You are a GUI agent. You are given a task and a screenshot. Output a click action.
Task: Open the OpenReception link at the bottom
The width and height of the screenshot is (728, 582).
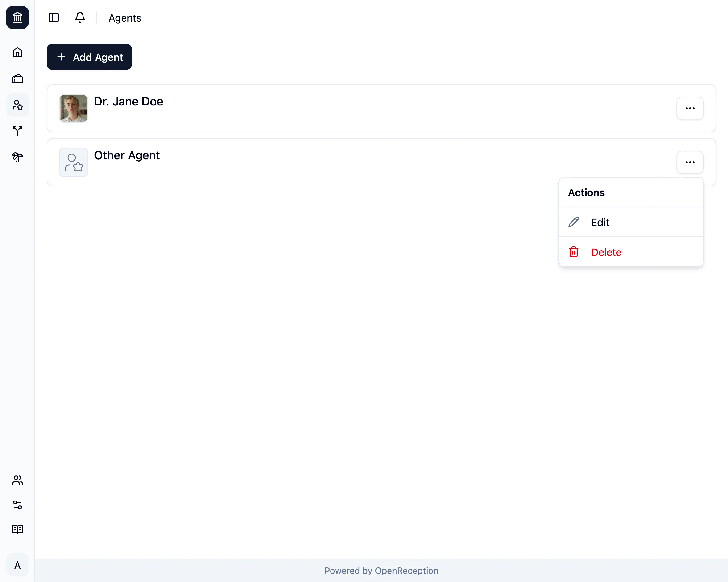[x=406, y=571]
